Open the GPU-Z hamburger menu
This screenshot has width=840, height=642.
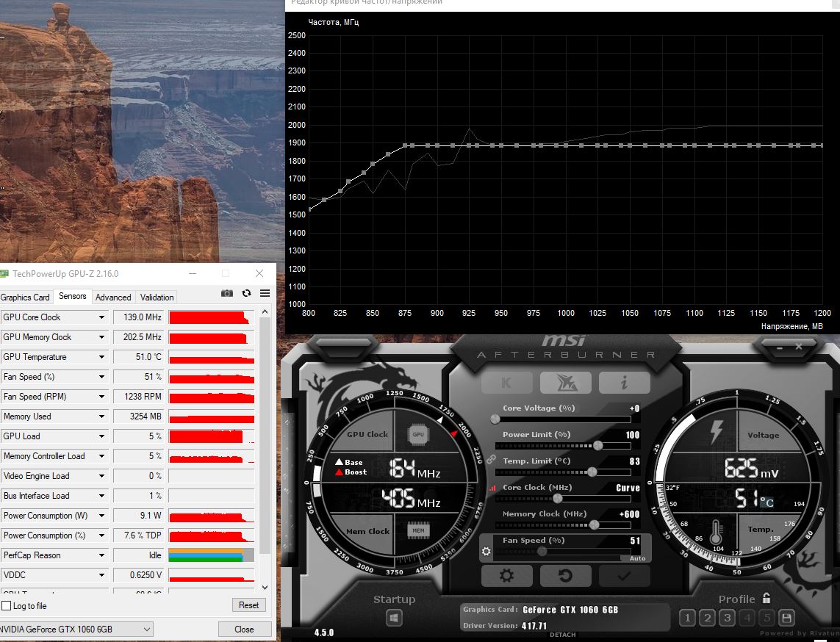pyautogui.click(x=265, y=293)
